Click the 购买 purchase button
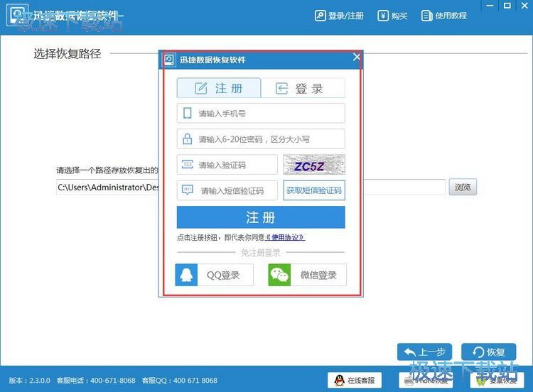Viewport: 533px width, 392px height. [392, 16]
